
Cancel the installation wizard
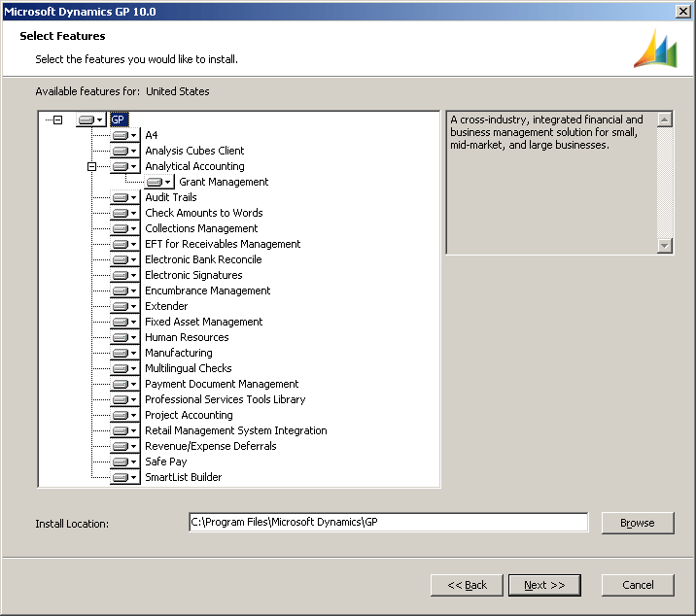[x=638, y=585]
